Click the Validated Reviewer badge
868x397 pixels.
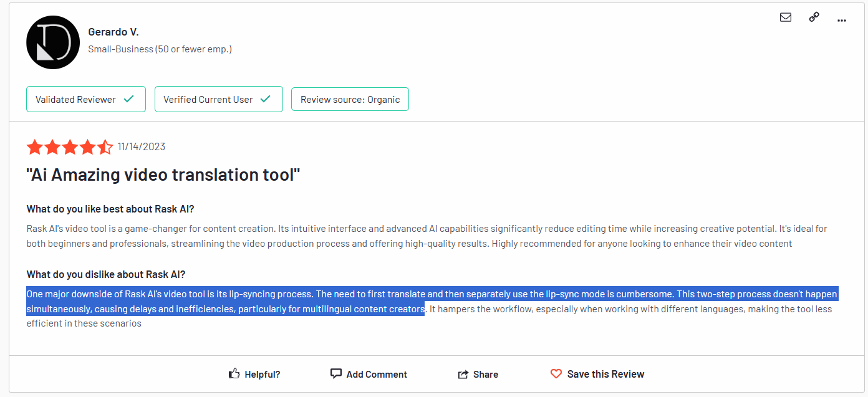pos(85,99)
